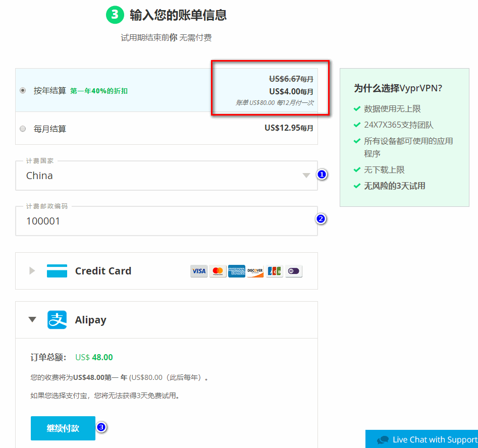Viewport: 478px width, 448px height.
Task: Click the 为什么选择VyprVPN? heading
Action: click(x=398, y=88)
